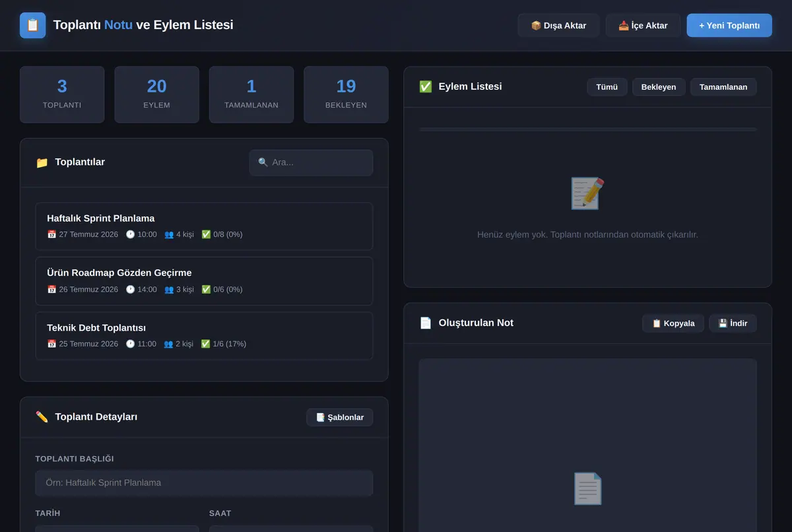
Task: Click the checkmark icon next to 1/6 (17%)
Action: (206, 344)
